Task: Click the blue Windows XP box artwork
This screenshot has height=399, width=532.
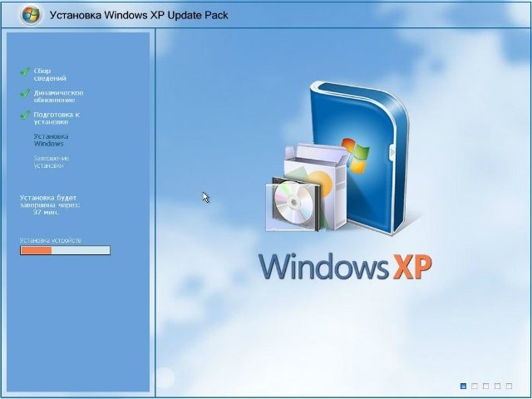Action: [360, 158]
